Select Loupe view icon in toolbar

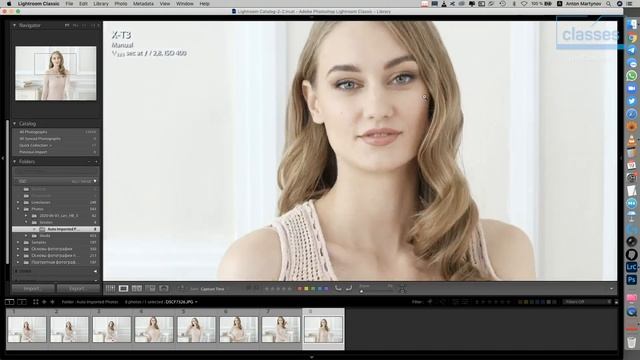tap(123, 289)
